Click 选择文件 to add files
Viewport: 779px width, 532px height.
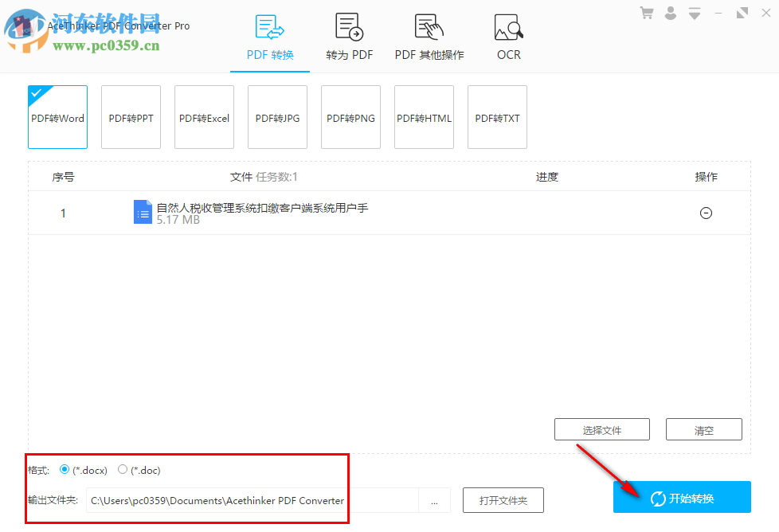(601, 429)
